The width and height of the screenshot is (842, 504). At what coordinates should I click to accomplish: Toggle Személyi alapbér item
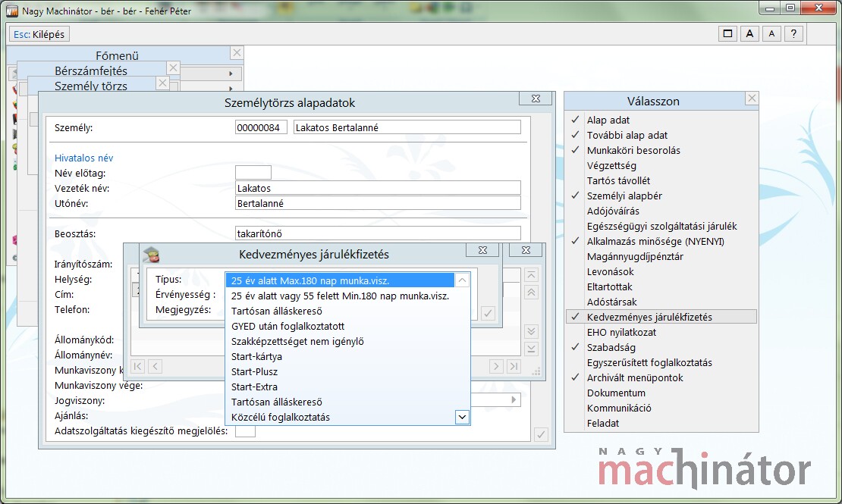point(661,196)
